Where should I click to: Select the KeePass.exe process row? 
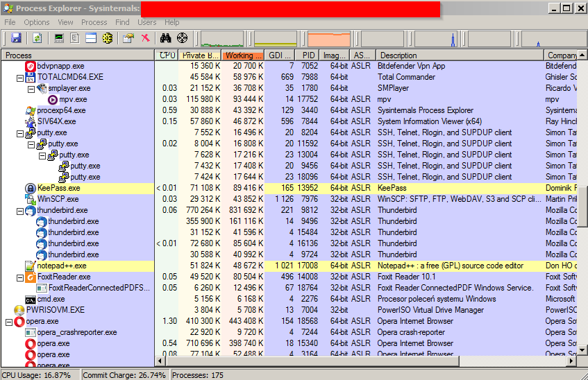coord(289,188)
